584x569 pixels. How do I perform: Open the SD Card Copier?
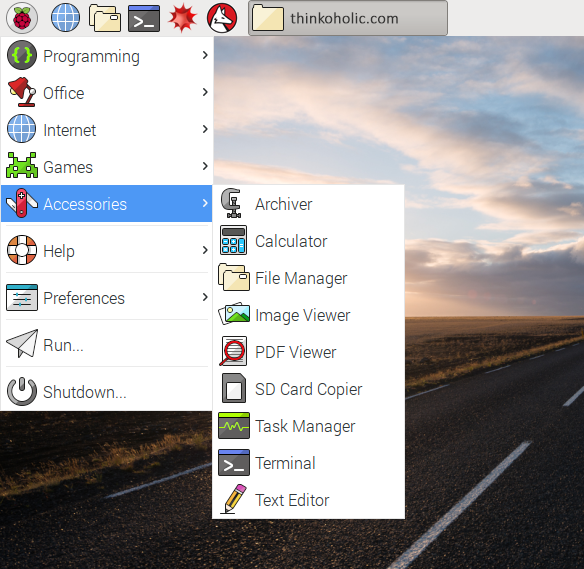click(x=308, y=389)
